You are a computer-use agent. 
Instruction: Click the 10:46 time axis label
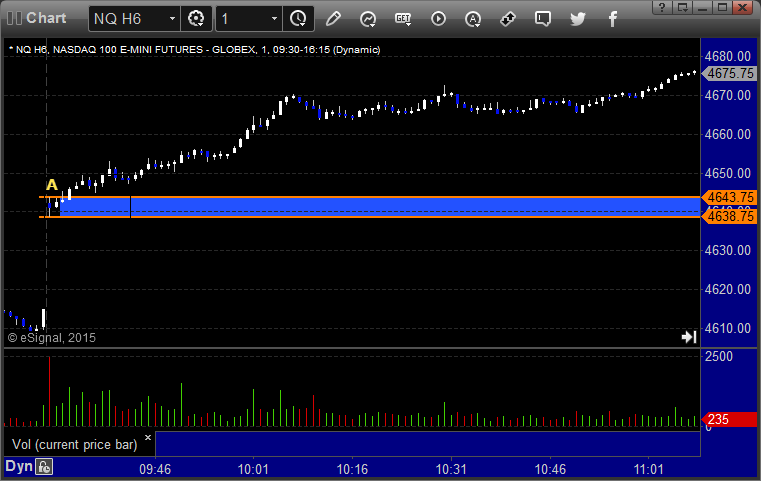click(x=550, y=469)
